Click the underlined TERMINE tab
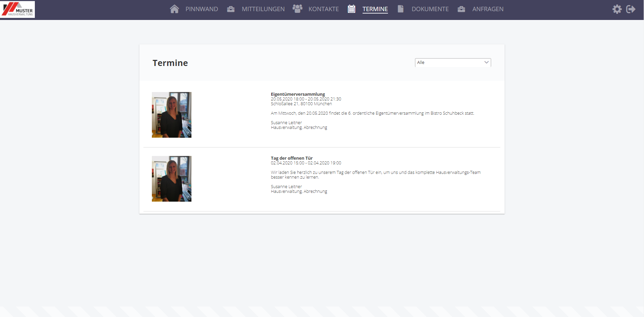 (375, 9)
